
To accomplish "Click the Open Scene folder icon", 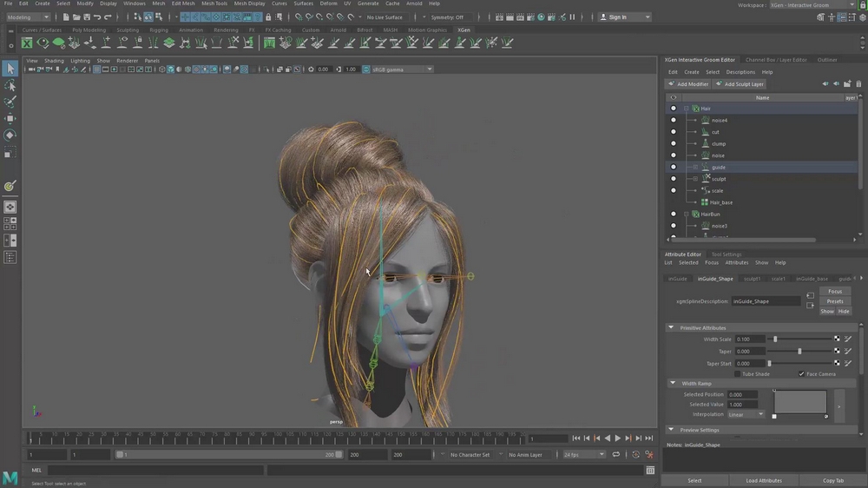I will click(76, 17).
